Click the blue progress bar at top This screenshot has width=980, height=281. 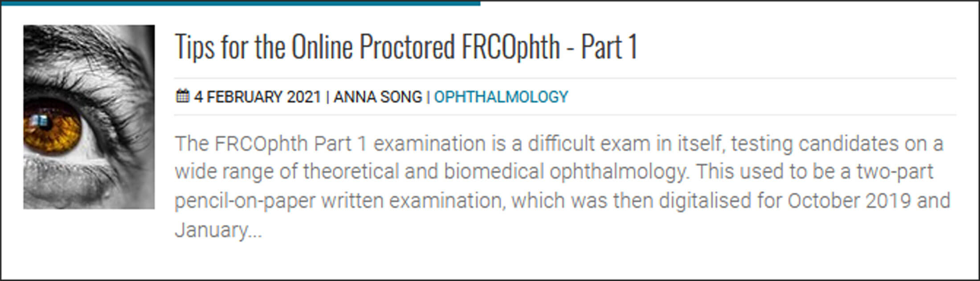tap(241, 3)
